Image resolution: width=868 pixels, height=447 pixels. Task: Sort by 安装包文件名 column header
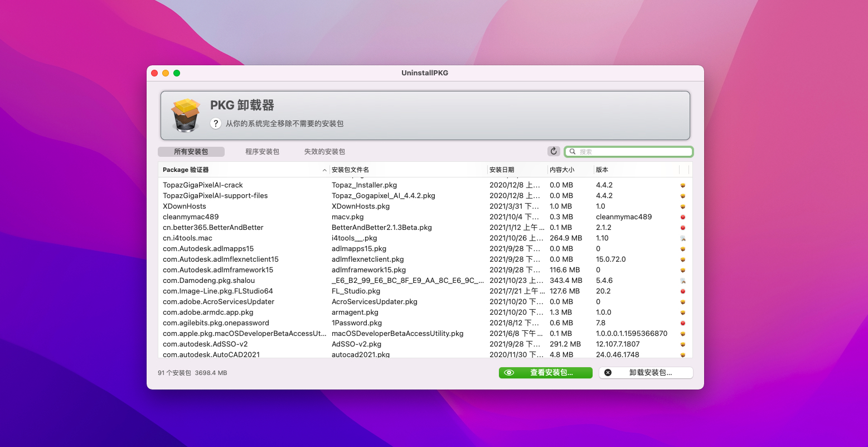click(408, 170)
